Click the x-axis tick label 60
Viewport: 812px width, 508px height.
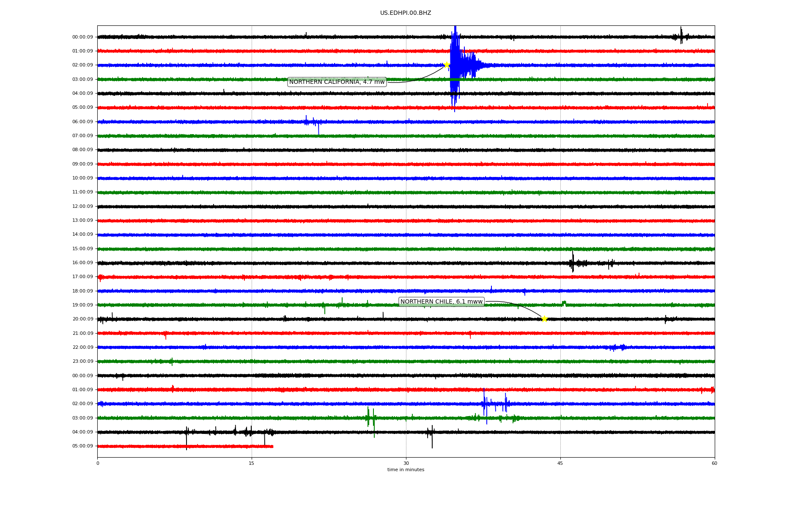714,463
